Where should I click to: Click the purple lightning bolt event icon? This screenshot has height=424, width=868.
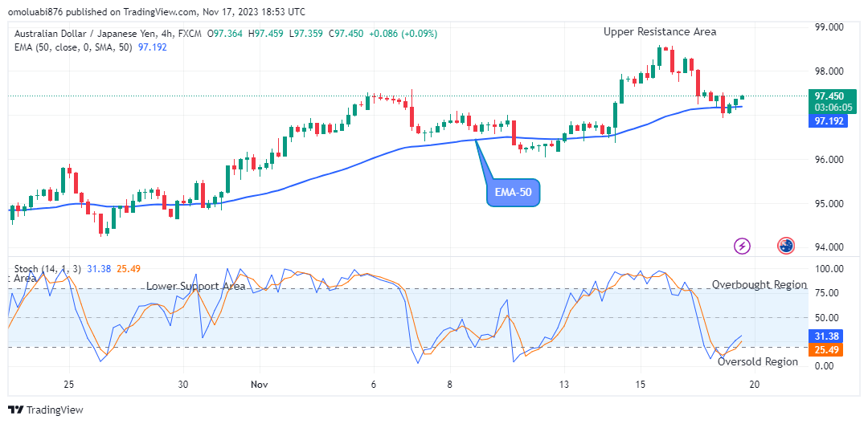pos(742,246)
